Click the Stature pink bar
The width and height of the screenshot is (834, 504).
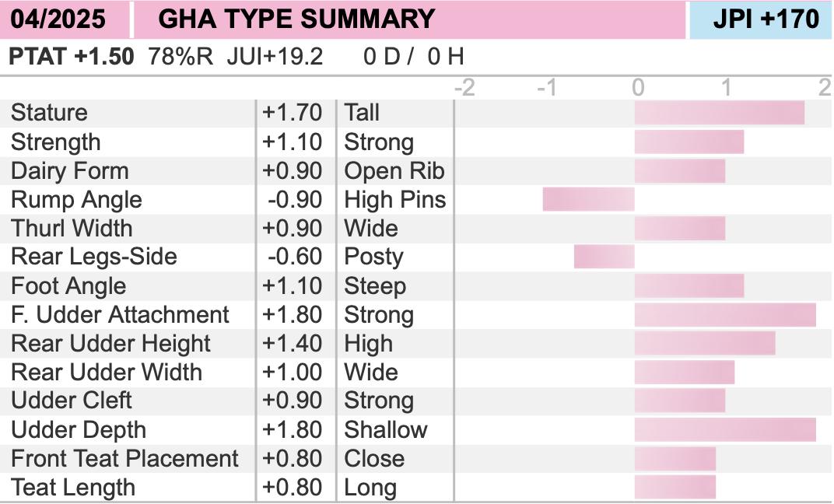pyautogui.click(x=720, y=113)
